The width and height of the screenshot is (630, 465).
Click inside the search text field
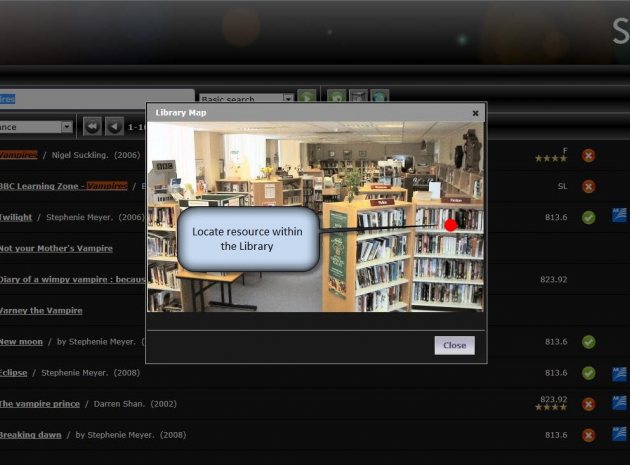80,98
